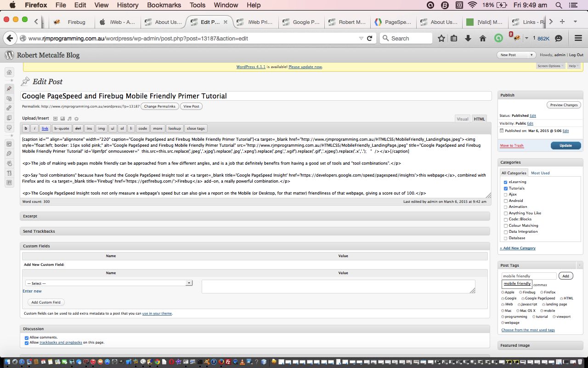This screenshot has width=588, height=368.
Task: Open the Pages icon in admin sidebar
Action: (9, 118)
